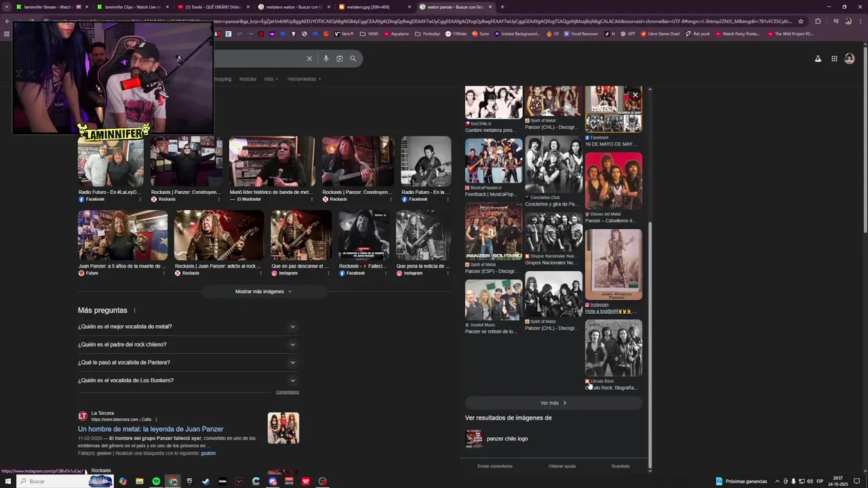Open the 'Herramientas' tools dropdown
This screenshot has width=868, height=488.
tap(304, 79)
